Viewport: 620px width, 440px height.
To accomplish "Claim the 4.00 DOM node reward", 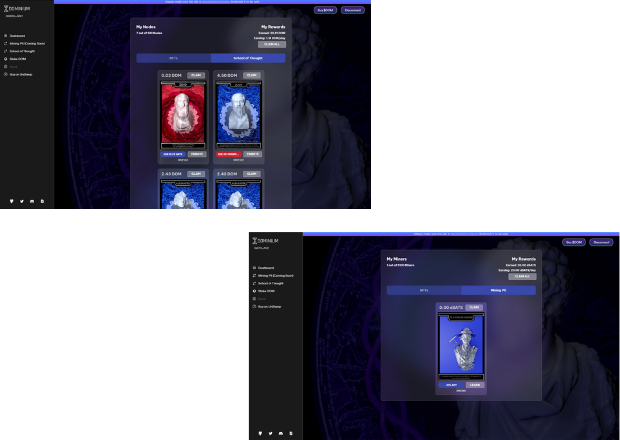I will click(251, 75).
